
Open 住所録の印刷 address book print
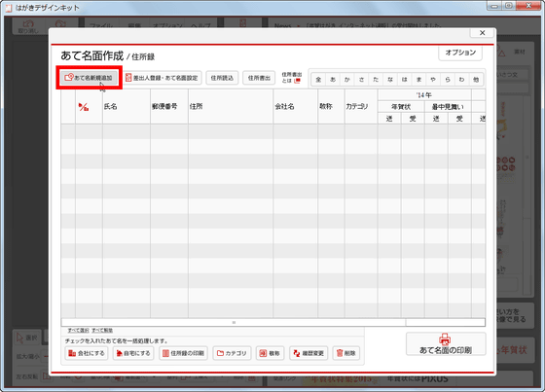pos(184,353)
